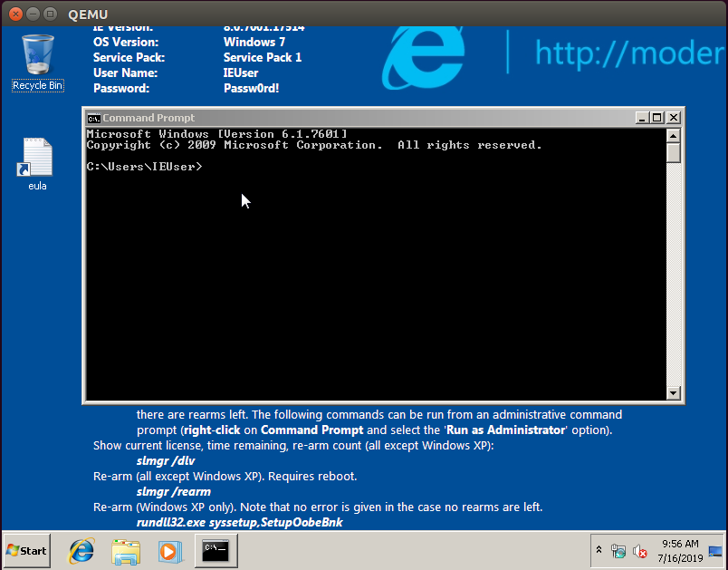Click the 'rundll32.exe syssetup,SetupOobeBnk' text
The height and width of the screenshot is (570, 728).
[x=240, y=523]
